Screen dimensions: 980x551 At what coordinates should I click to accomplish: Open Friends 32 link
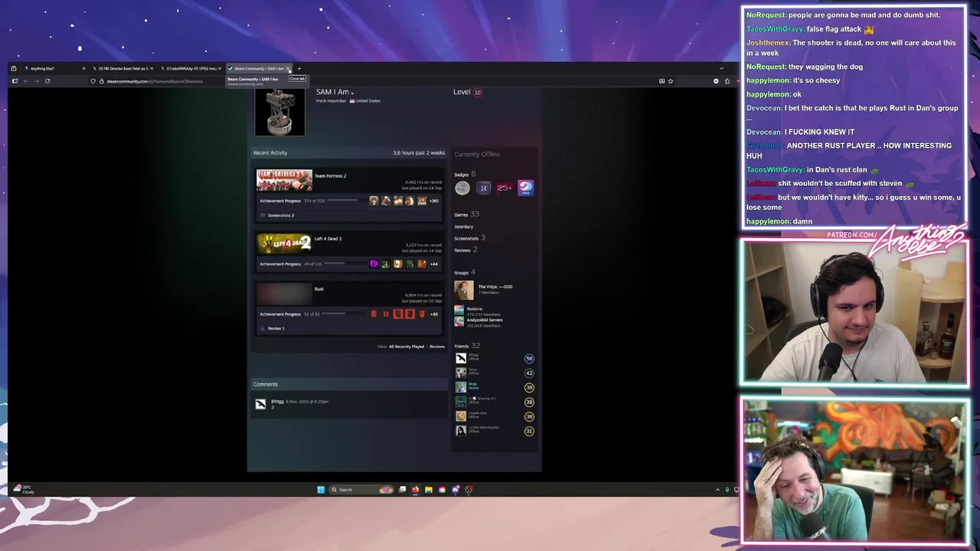[x=466, y=346]
